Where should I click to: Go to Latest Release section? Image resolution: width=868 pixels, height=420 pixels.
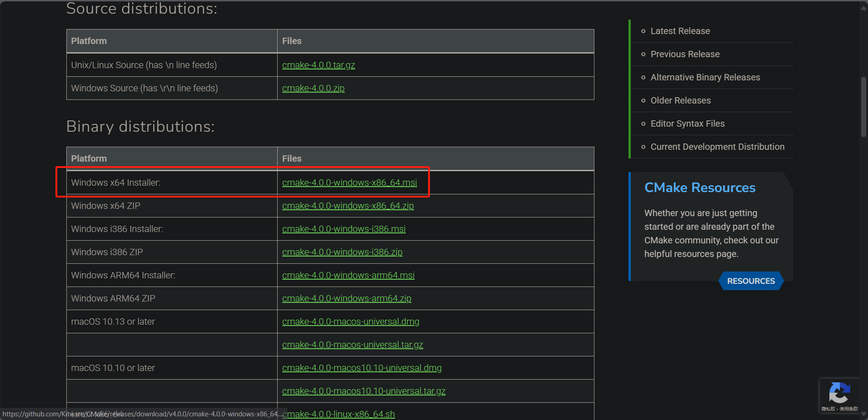tap(680, 31)
